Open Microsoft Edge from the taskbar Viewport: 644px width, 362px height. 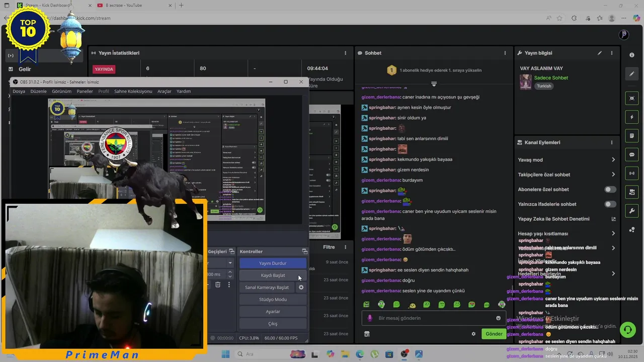pos(360,354)
